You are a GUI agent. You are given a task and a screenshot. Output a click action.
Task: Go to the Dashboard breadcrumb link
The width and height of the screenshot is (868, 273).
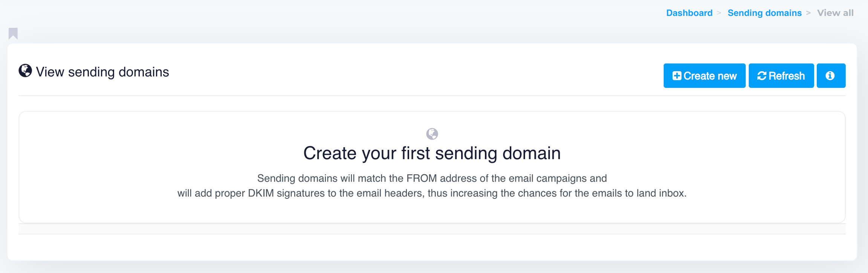point(689,13)
